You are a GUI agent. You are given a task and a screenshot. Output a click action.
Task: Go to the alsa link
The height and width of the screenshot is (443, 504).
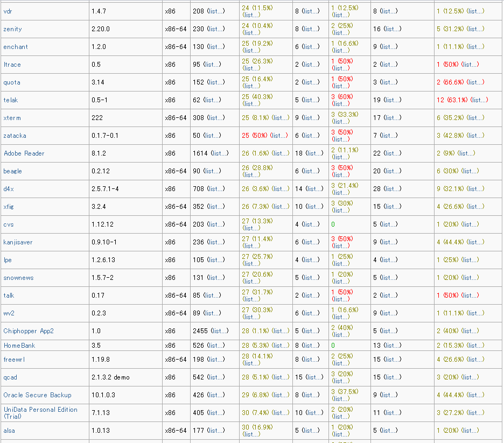9,431
